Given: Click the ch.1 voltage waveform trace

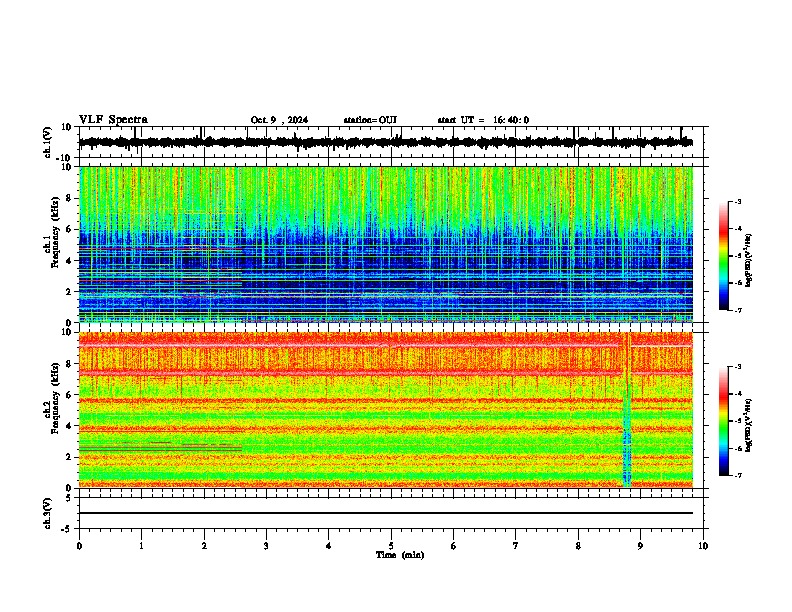Looking at the screenshot, I should pyautogui.click(x=385, y=142).
